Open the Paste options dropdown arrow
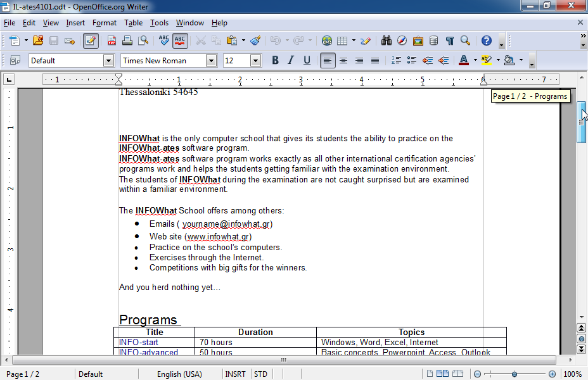This screenshot has height=380, width=588. 243,41
